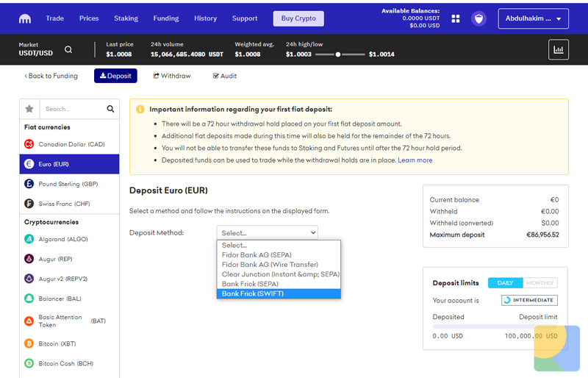
Task: Select the Deposit tab button
Action: pyautogui.click(x=115, y=76)
